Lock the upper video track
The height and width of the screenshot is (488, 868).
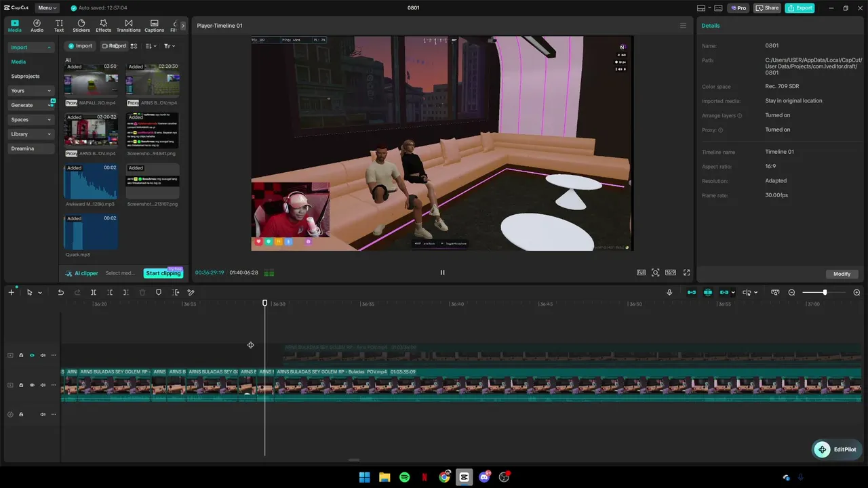(21, 355)
